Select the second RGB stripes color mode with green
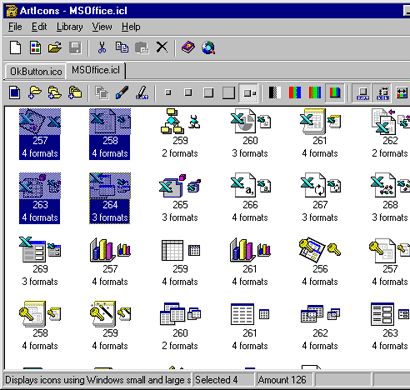The image size is (410, 390). 315,93
